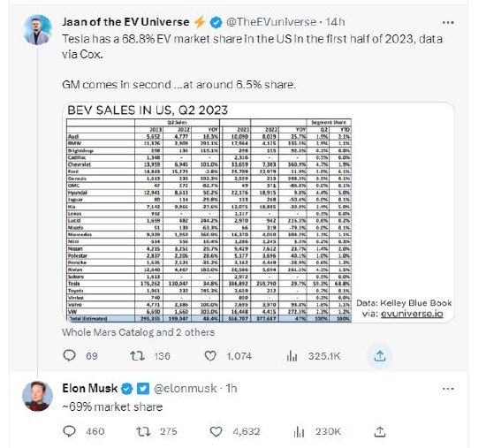This screenshot has width=486, height=448.
Task: Open Elon Musk's profile picture
Action: tap(37, 396)
